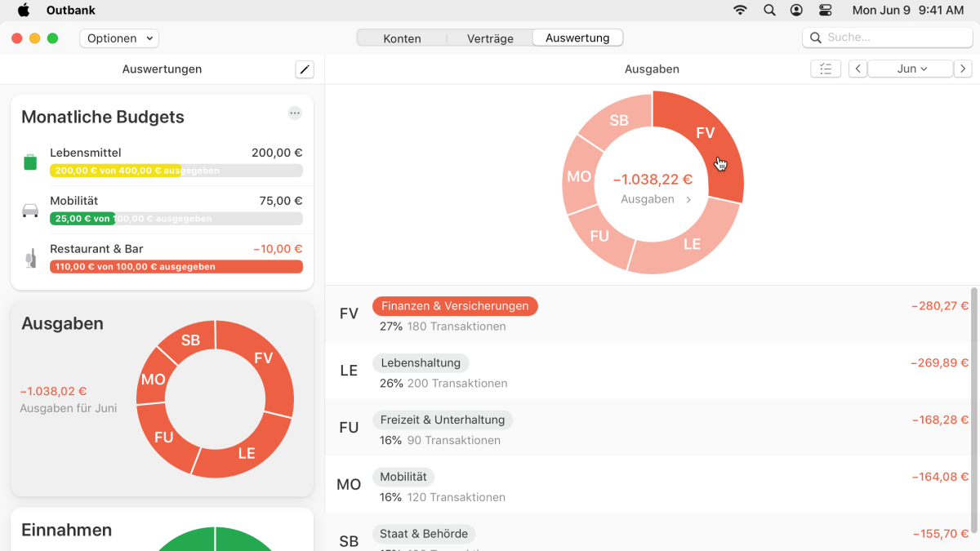Viewport: 980px width, 551px height.
Task: Click the FV segment in the sidebar Ausgaben chart
Action: coord(263,358)
